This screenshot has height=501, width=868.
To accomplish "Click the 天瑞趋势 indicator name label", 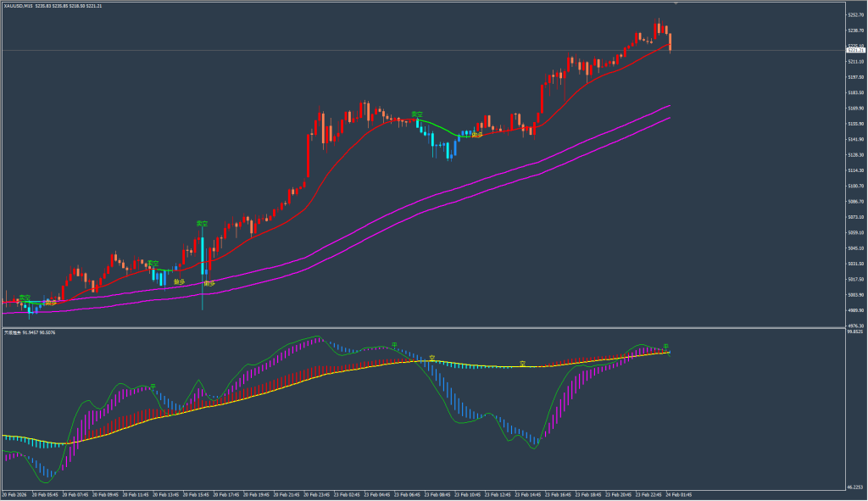I will pyautogui.click(x=12, y=333).
